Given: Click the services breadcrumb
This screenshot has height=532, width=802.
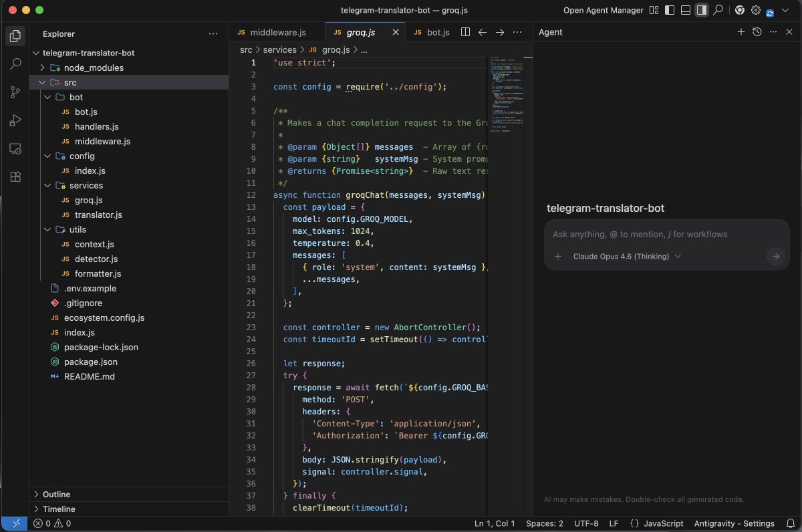Looking at the screenshot, I should (279, 49).
